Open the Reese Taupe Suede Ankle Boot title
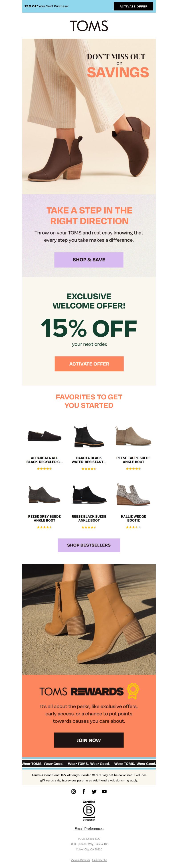178x868 pixels. pos(133,460)
